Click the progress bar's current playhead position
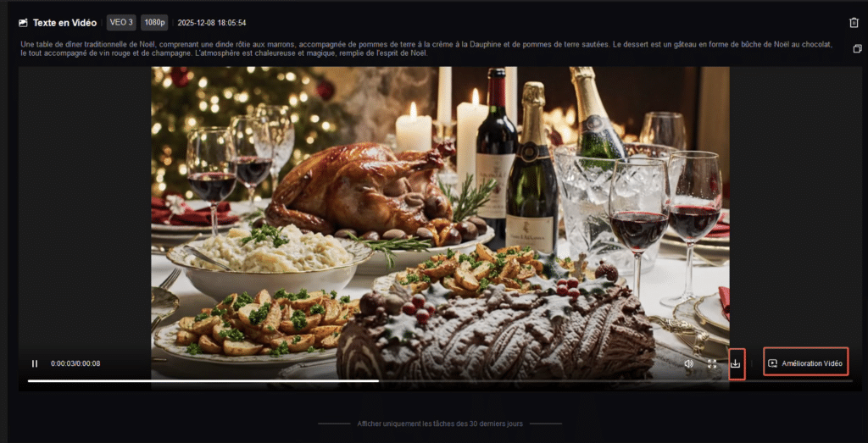Viewport: 868px width, 443px height. (x=378, y=380)
